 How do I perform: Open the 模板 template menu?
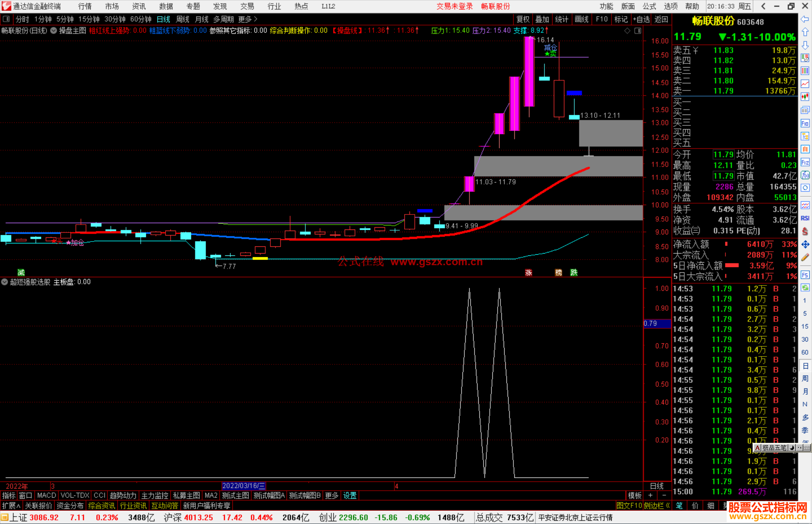(x=635, y=495)
